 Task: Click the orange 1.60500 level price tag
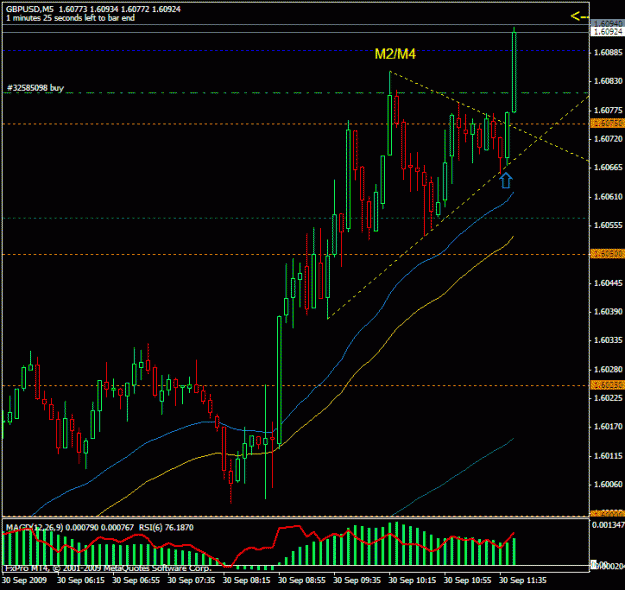point(607,254)
